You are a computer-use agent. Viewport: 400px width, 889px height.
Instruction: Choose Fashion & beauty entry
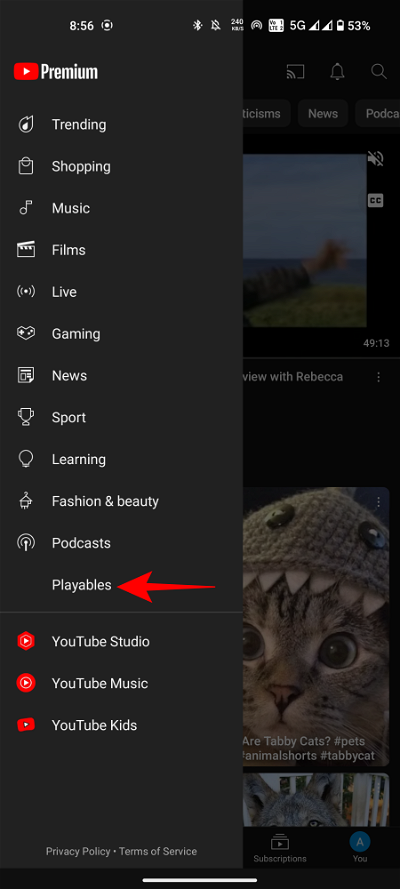(x=105, y=501)
